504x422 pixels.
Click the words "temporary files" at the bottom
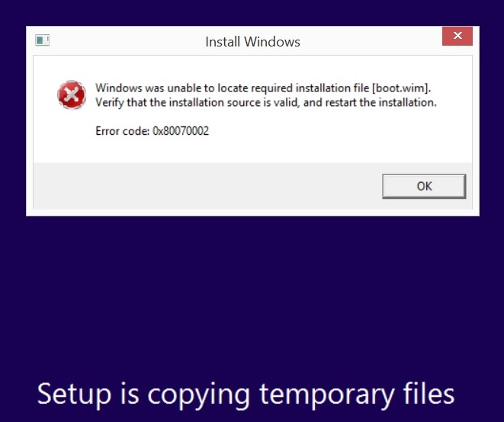pos(357,395)
